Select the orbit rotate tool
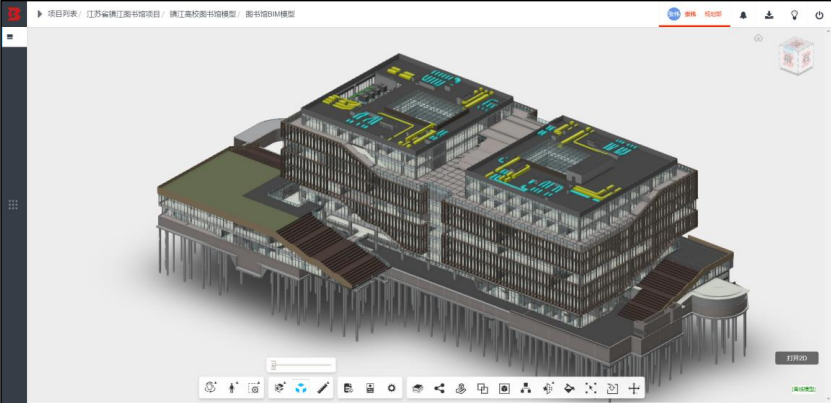Viewport: 831px width, 403px height. click(211, 388)
